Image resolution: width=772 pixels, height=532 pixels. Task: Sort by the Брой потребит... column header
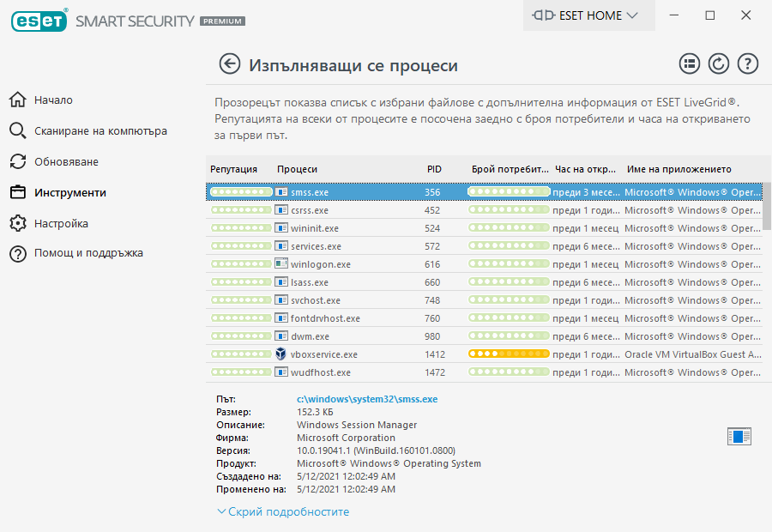(510, 169)
